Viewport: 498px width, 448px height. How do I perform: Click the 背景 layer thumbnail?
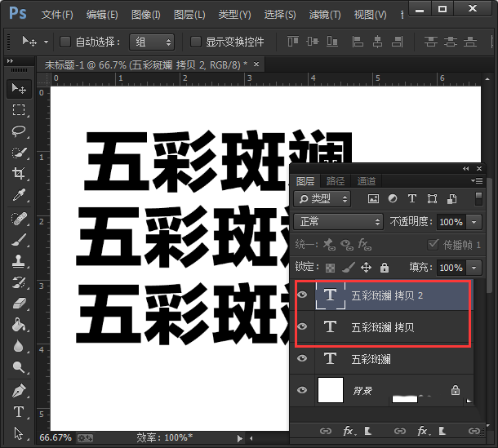pyautogui.click(x=331, y=391)
